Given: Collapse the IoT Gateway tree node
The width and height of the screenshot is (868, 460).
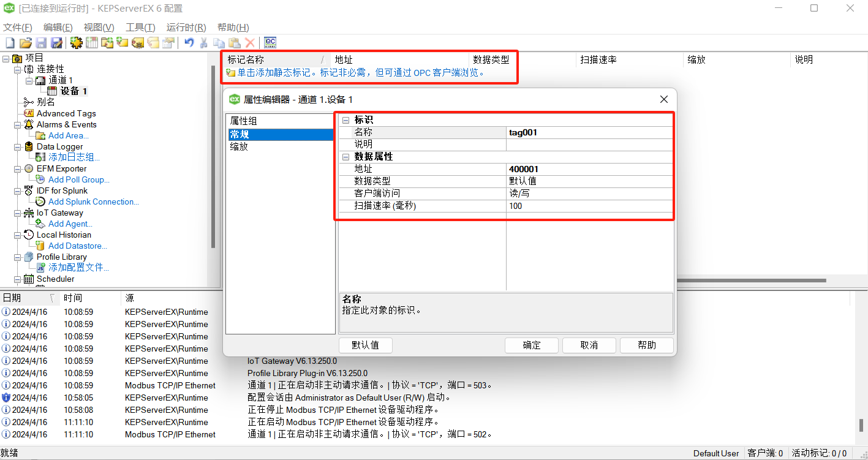Looking at the screenshot, I should 18,213.
